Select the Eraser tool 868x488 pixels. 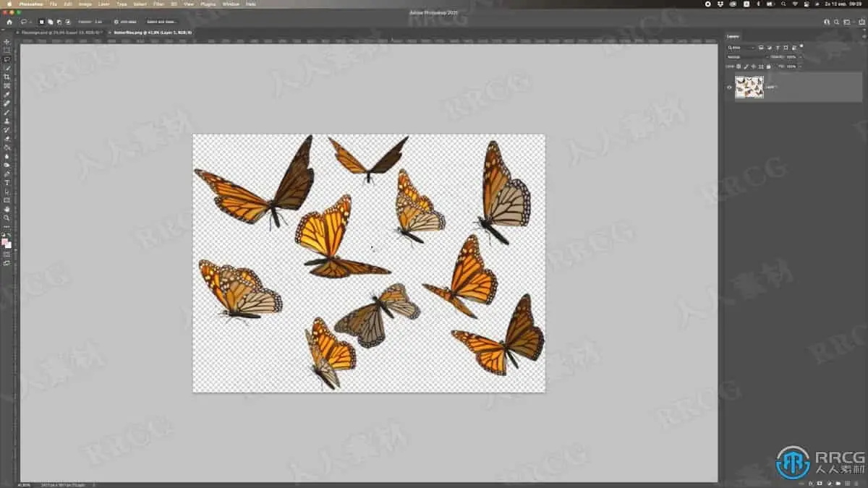pos(7,138)
